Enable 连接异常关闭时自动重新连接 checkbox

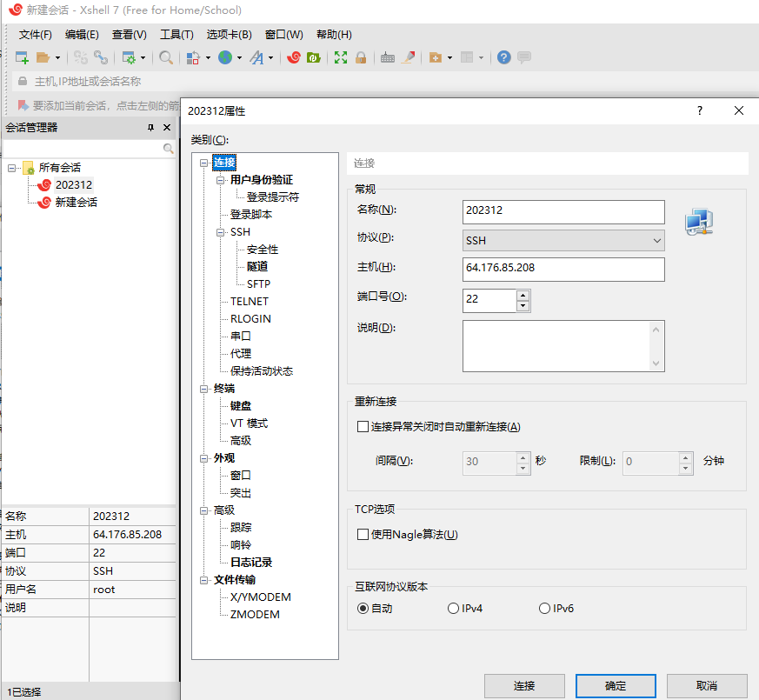pyautogui.click(x=363, y=426)
